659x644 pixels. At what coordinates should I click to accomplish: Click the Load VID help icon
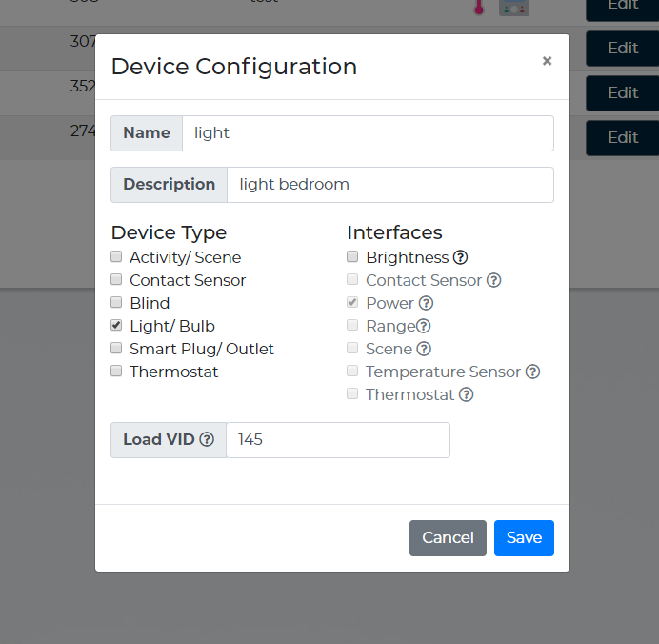click(207, 440)
